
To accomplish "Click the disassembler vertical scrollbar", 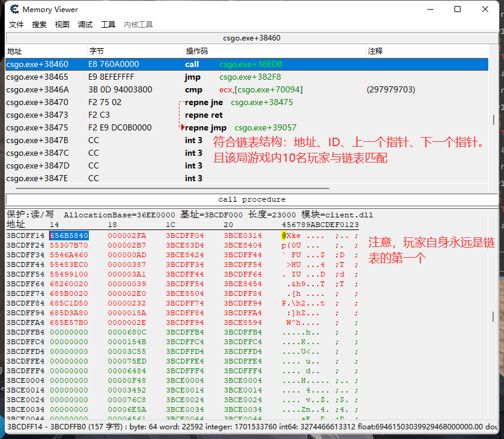I will [x=494, y=120].
